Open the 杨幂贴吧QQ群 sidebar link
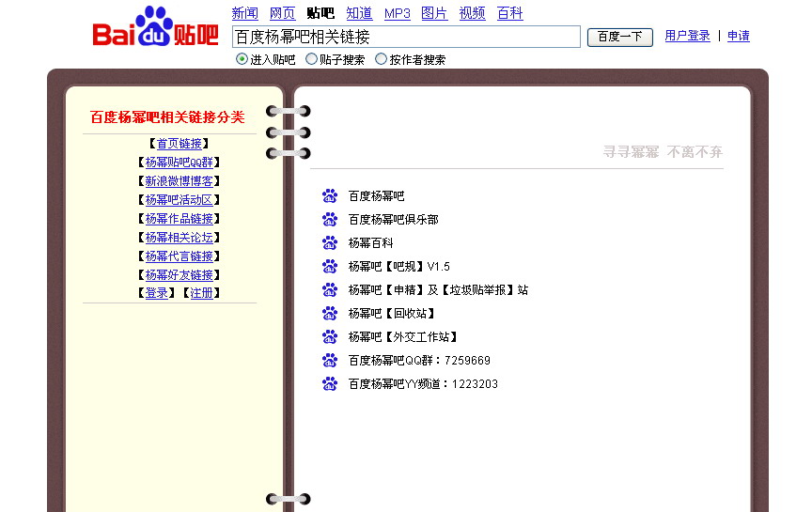This screenshot has height=512, width=812. [x=180, y=162]
